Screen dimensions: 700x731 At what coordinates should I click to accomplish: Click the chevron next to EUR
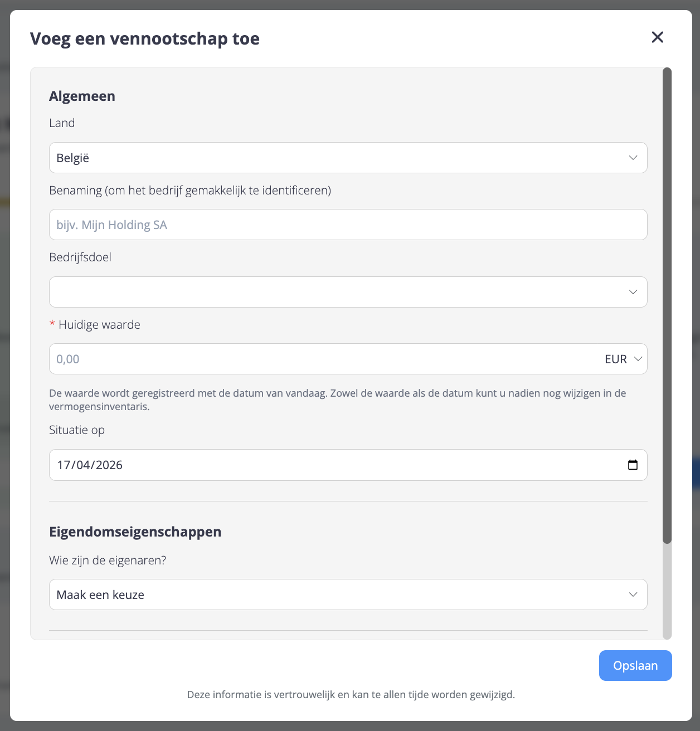point(639,359)
